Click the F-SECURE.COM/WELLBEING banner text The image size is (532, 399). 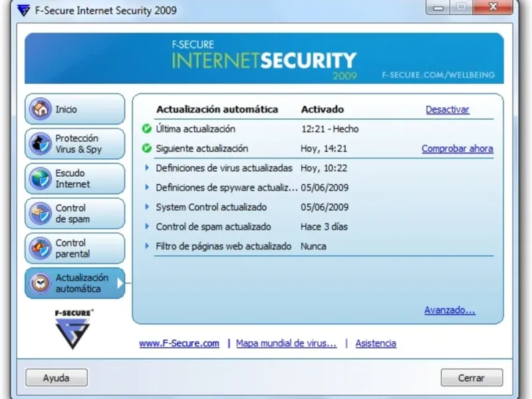click(438, 75)
